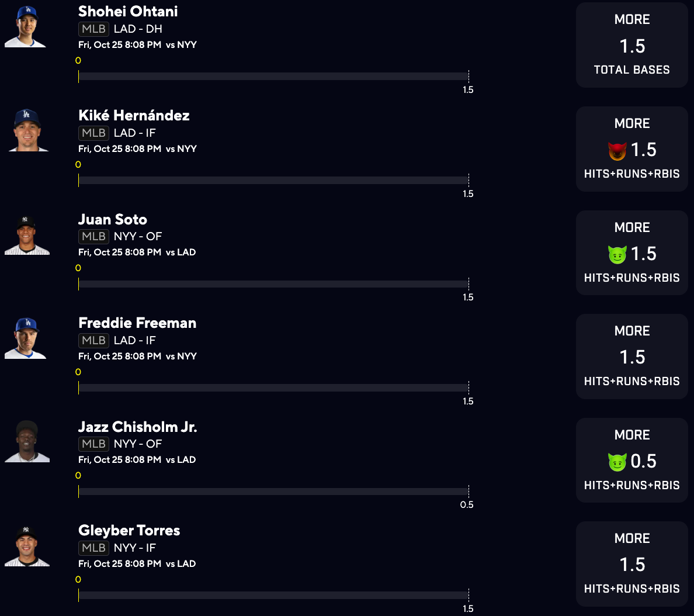Select Freddie Freeman's 1.5 Hits+Runs+RBIs card
The image size is (694, 616).
pos(631,357)
